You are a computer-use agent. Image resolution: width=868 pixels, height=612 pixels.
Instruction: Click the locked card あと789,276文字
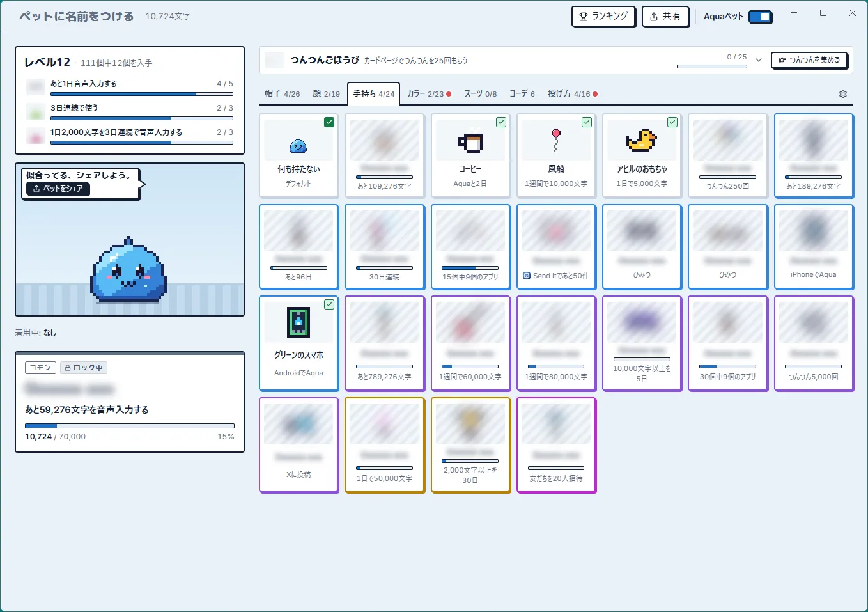point(384,343)
